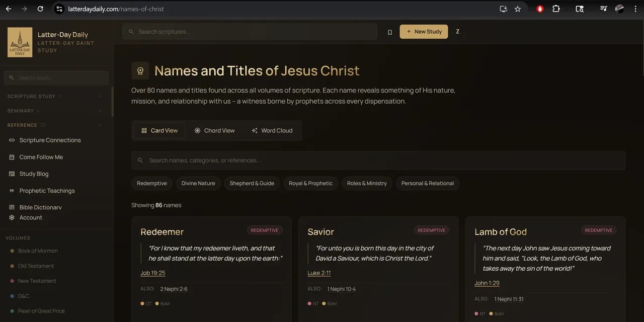Open the red shield extension icon
This screenshot has height=322, width=644.
540,9
